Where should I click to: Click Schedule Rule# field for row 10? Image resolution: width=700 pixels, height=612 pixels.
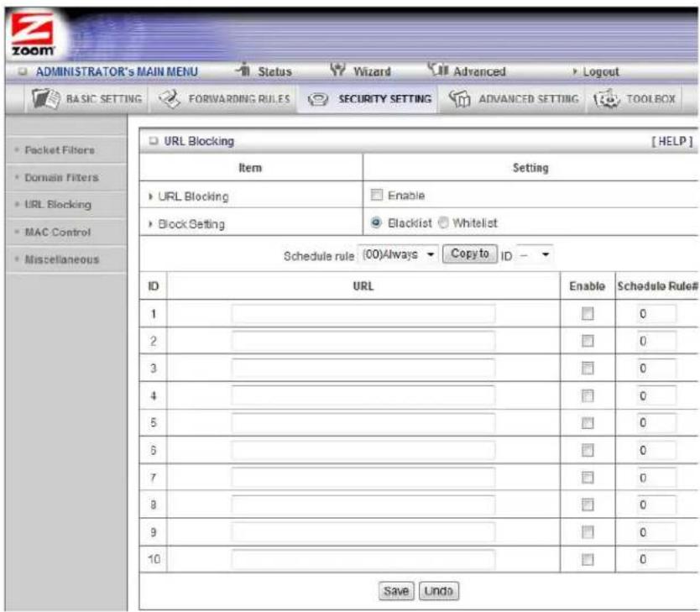click(656, 559)
